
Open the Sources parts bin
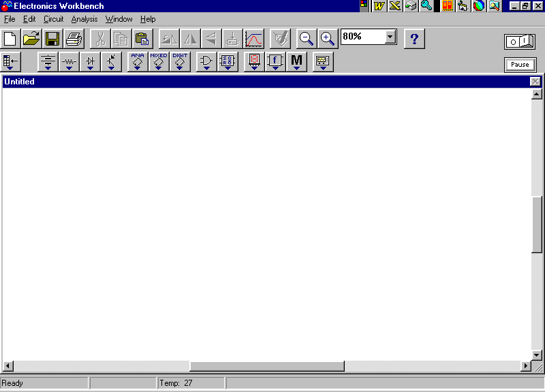[x=48, y=62]
